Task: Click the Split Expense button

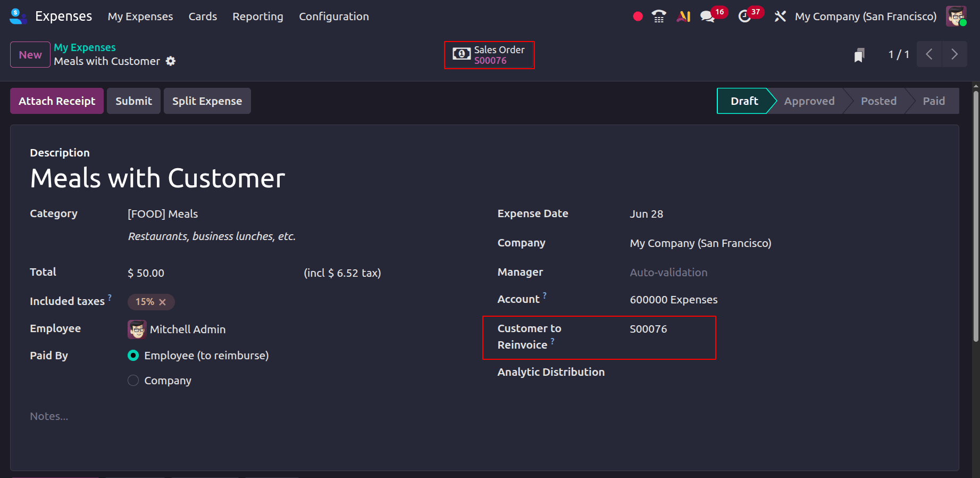Action: click(207, 101)
